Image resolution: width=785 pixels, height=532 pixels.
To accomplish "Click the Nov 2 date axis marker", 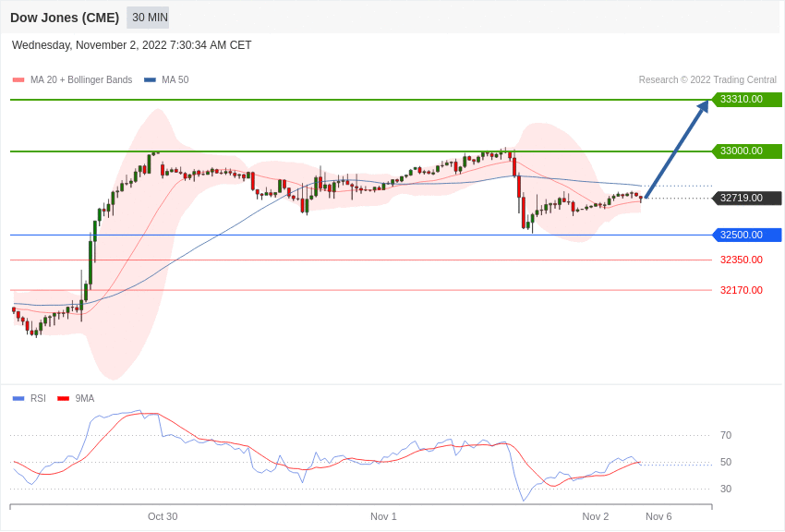I will click(x=596, y=516).
